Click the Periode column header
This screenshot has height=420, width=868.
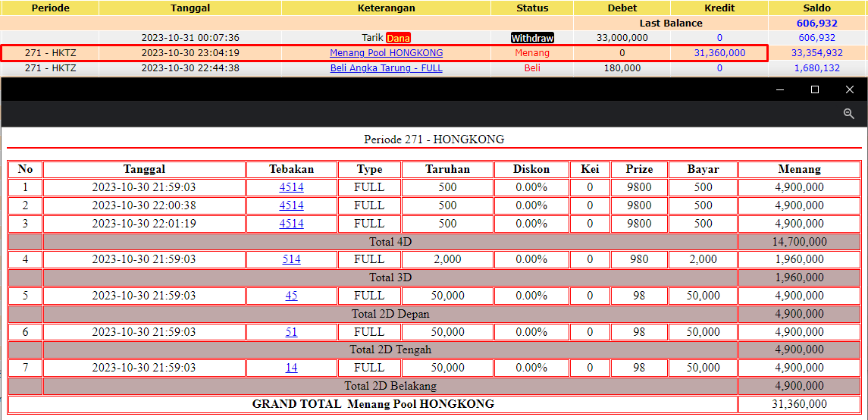[x=49, y=8]
